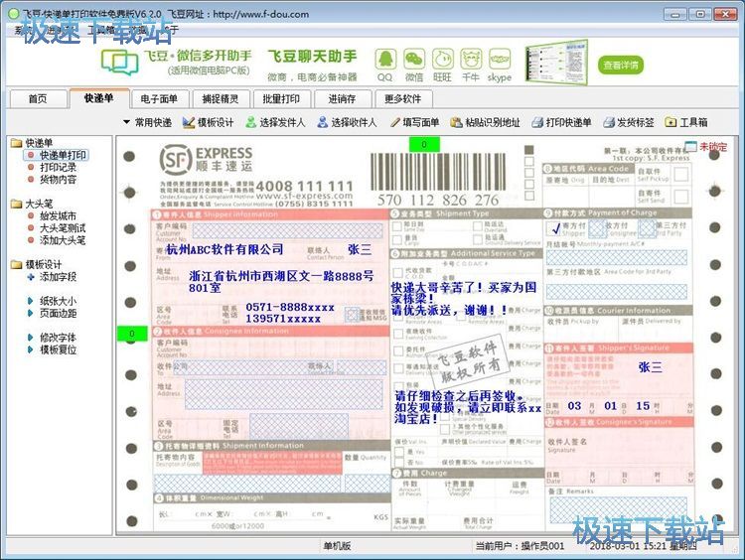Expand 修改字体 in the sidebar
The height and width of the screenshot is (560, 745).
(x=53, y=338)
